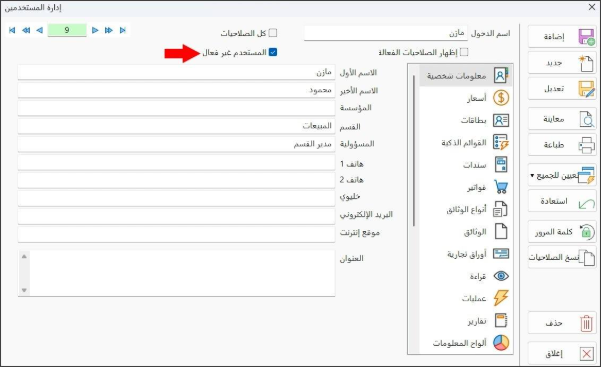This screenshot has height=367, width=601.
Task: Select the قراءة eye icon
Action: tap(501, 276)
